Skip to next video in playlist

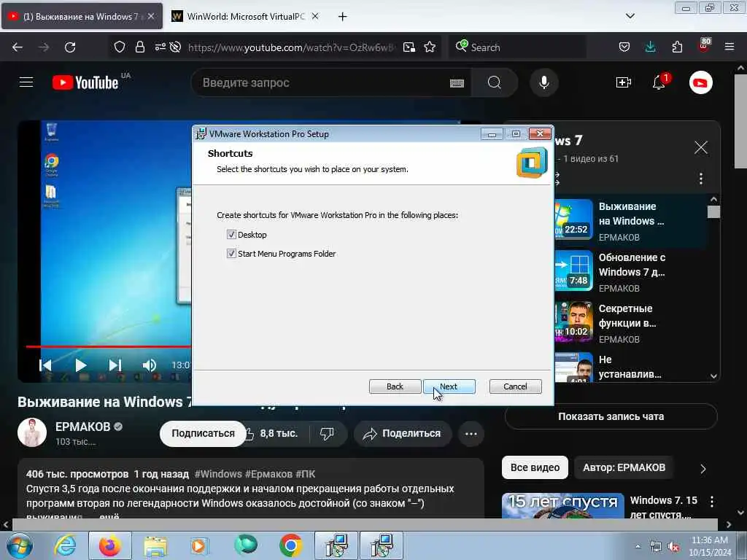(115, 365)
